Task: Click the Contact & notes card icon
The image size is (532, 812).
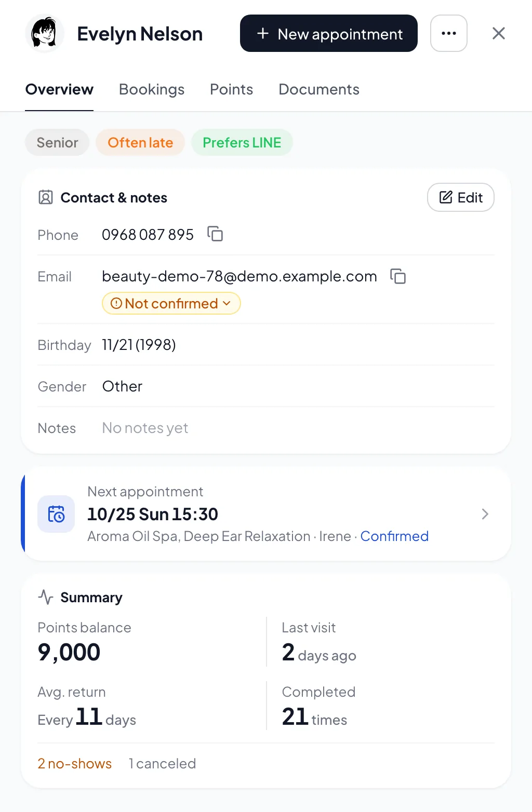Action: 46,197
